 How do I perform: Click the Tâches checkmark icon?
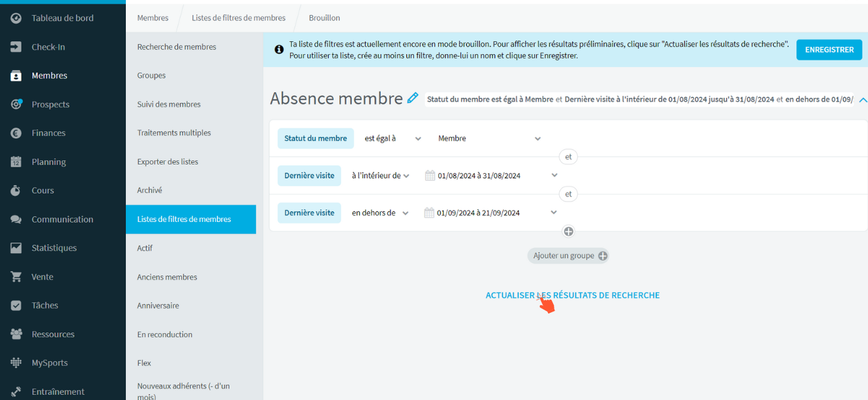click(x=16, y=306)
